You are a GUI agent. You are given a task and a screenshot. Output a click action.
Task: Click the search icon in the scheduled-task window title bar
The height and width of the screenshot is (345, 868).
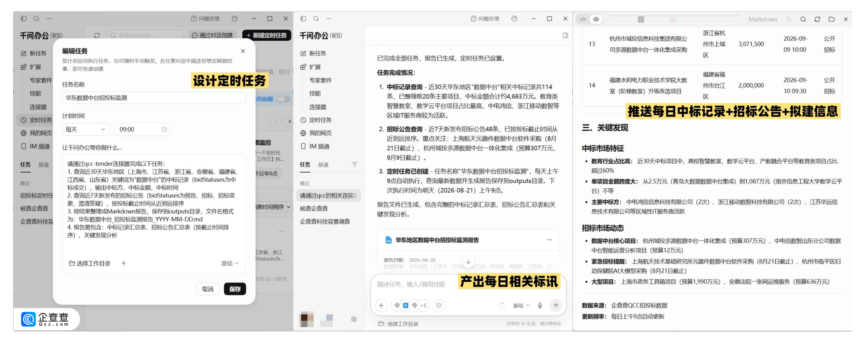pyautogui.click(x=36, y=19)
